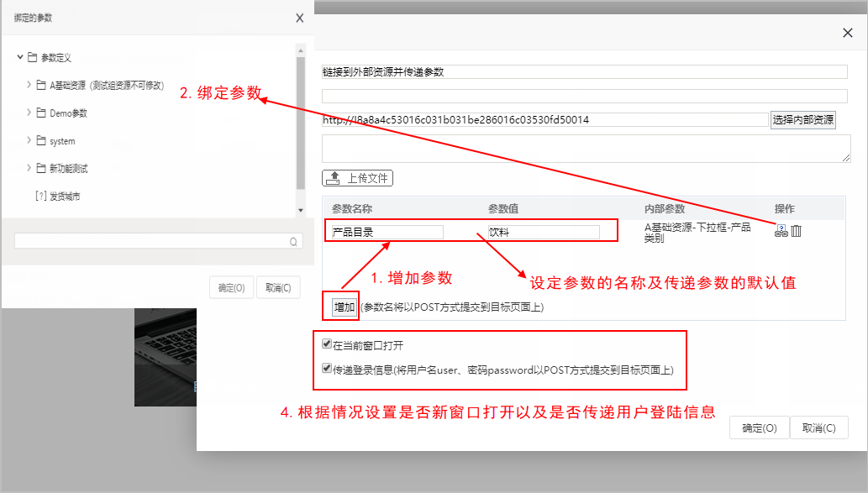Image resolution: width=868 pixels, height=493 pixels.
Task: Click the A基础资源 folder icon
Action: coord(41,85)
